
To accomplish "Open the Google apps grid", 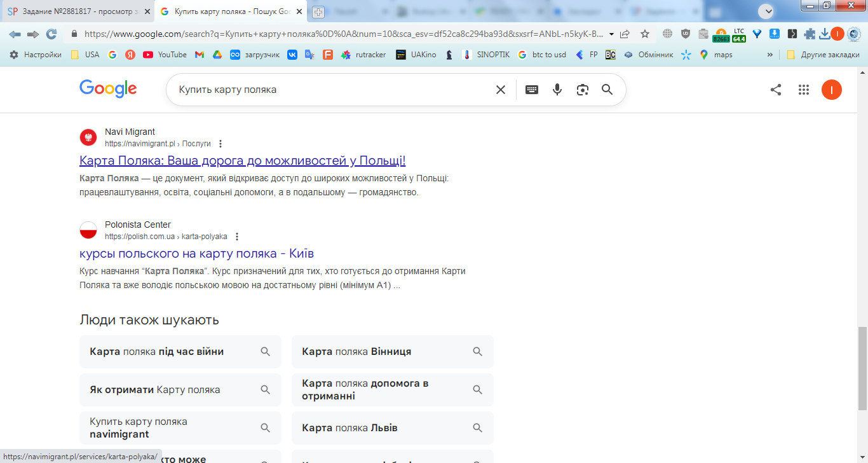I will [804, 90].
